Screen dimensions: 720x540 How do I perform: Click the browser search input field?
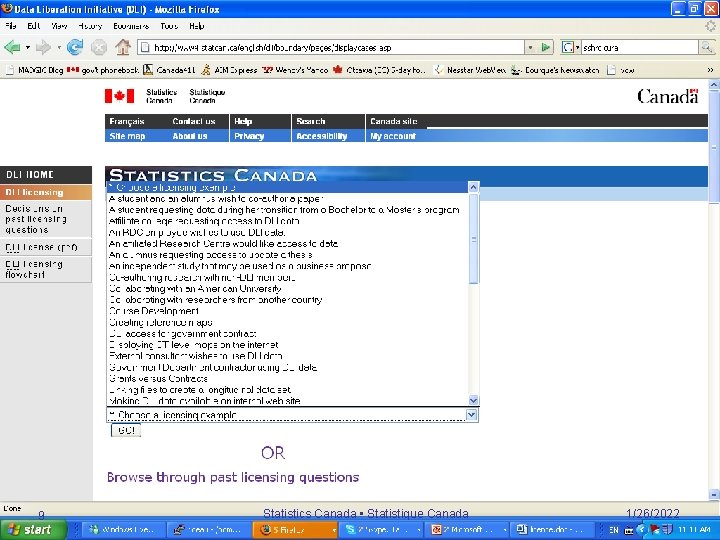tap(640, 47)
